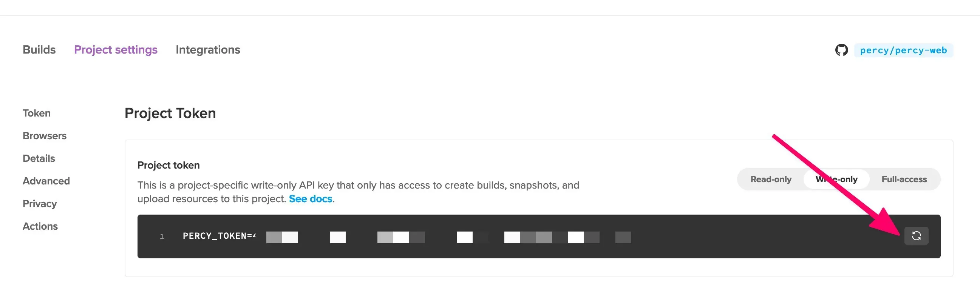Select the Write-only token option
Screen dimensions: 980x307
tap(836, 180)
